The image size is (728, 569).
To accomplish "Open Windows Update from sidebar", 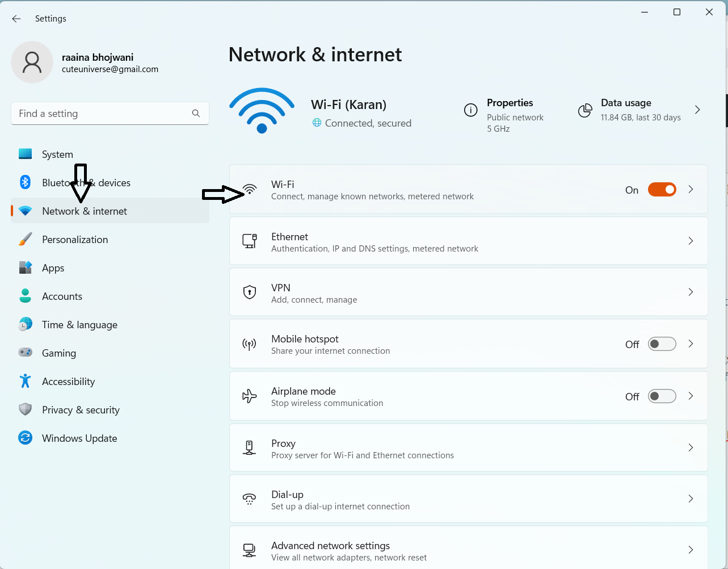I will [79, 438].
